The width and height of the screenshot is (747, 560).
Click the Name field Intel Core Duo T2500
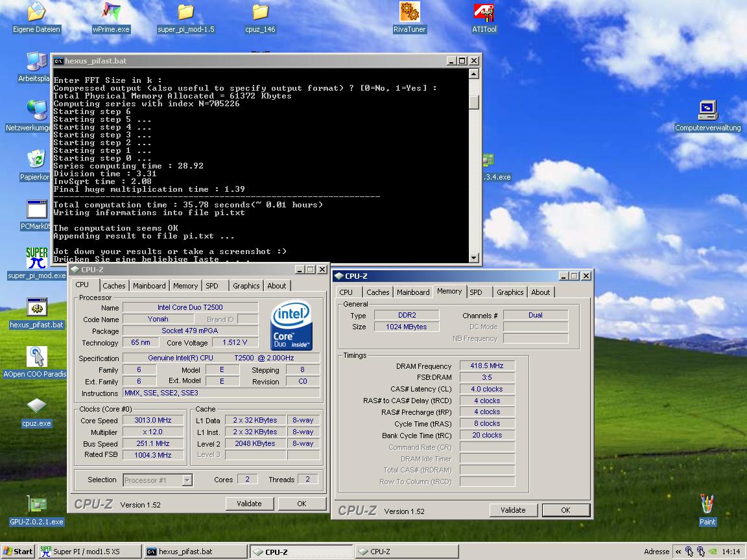[x=190, y=307]
